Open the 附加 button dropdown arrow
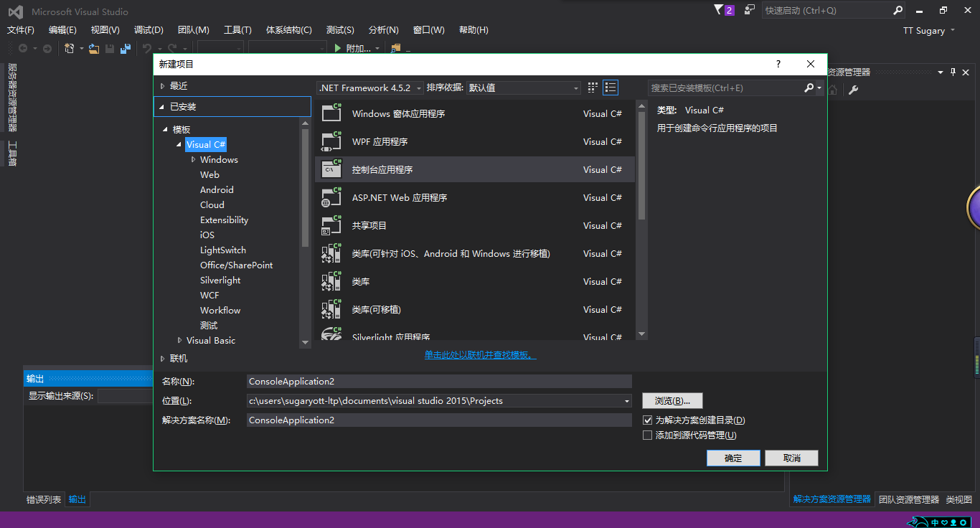 pyautogui.click(x=378, y=49)
